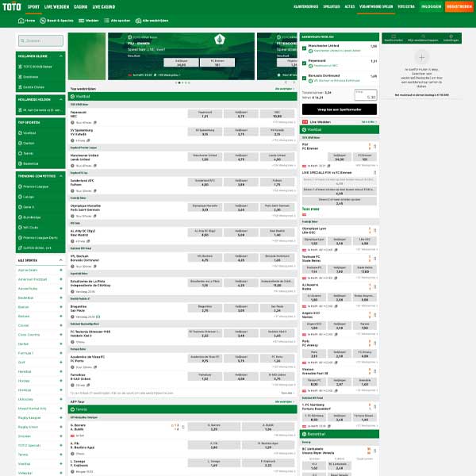476x476 pixels.
Task: Collapse Hollandse Helden section
Action: (x=61, y=100)
